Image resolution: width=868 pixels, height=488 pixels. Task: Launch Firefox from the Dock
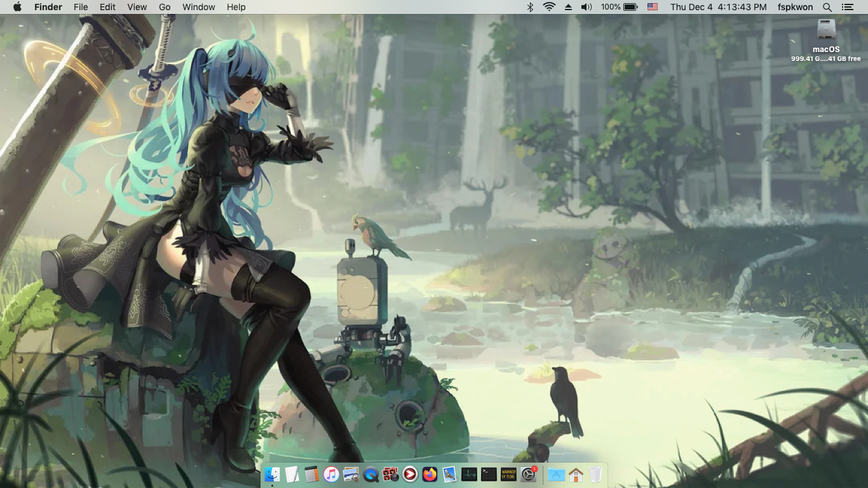click(430, 474)
